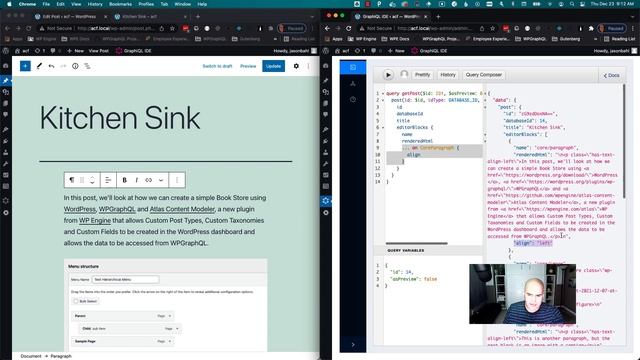Collapse the query at line 1 fold arrow
The image size is (640, 360).
(383, 93)
